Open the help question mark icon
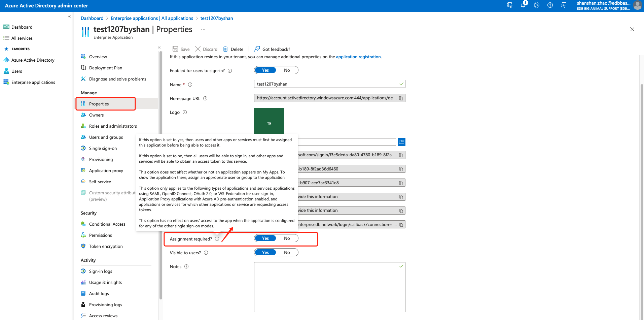 550,5
